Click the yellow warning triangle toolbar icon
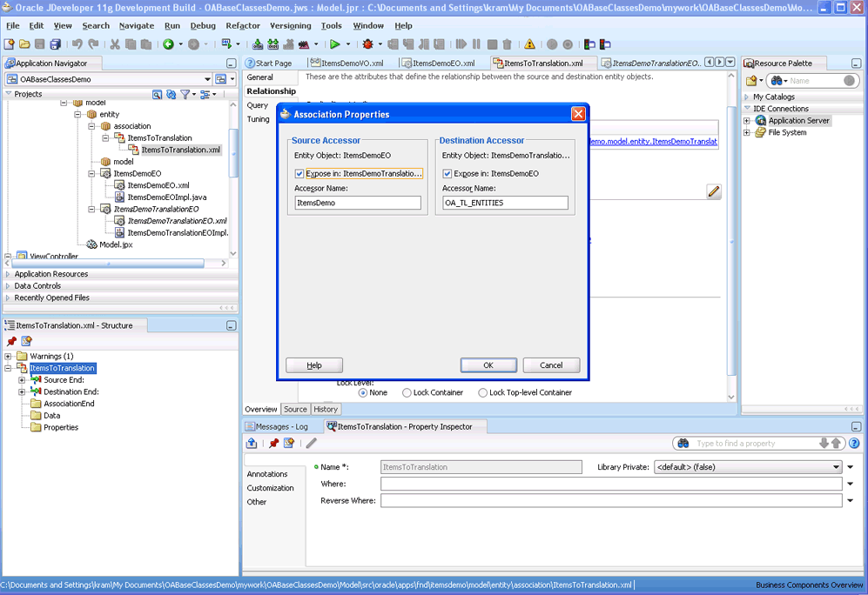Image resolution: width=868 pixels, height=595 pixels. tap(530, 44)
